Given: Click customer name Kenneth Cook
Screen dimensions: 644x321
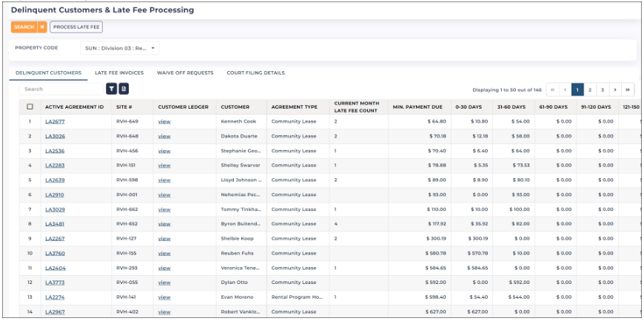Looking at the screenshot, I should click(238, 121).
